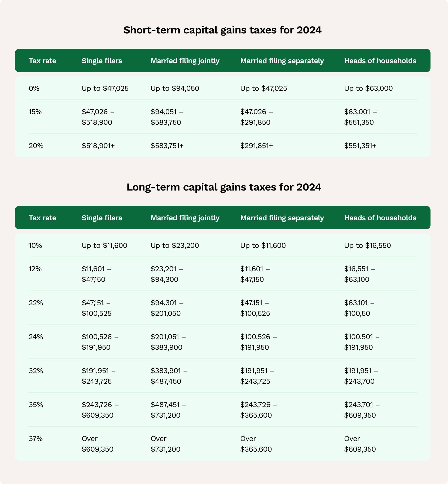Viewport: 448px width, 484px height.
Task: Click the Long-term capital gains taxes title
Action: pyautogui.click(x=224, y=187)
